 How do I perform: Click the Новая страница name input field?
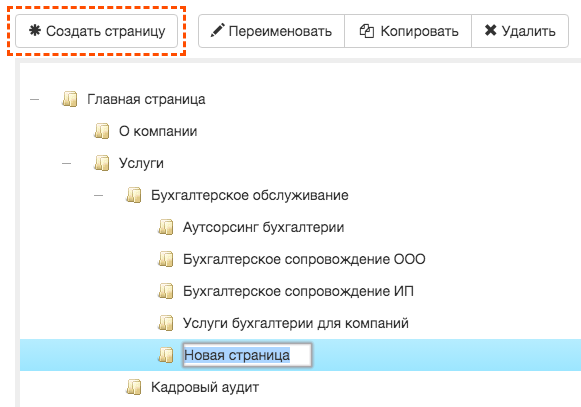247,355
